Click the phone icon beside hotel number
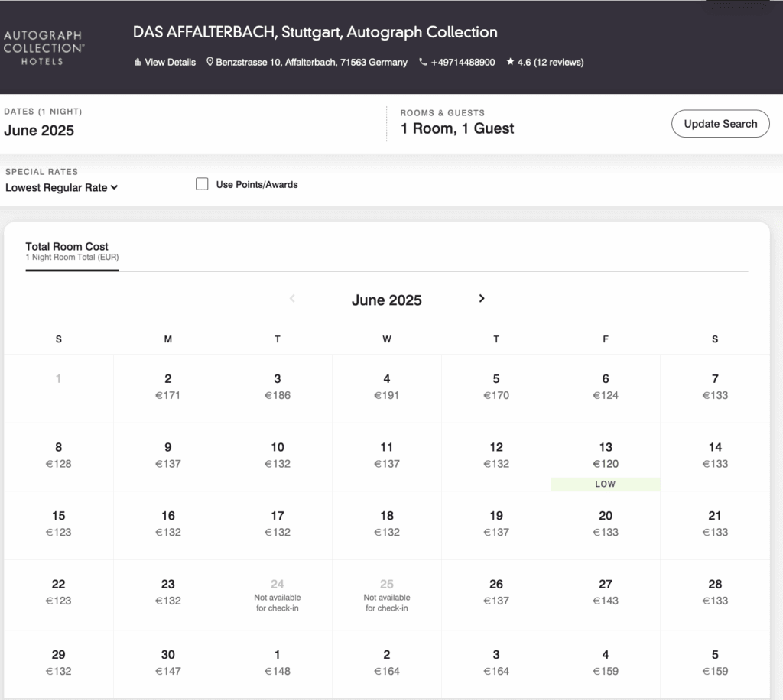This screenshot has width=783, height=700. tap(423, 63)
